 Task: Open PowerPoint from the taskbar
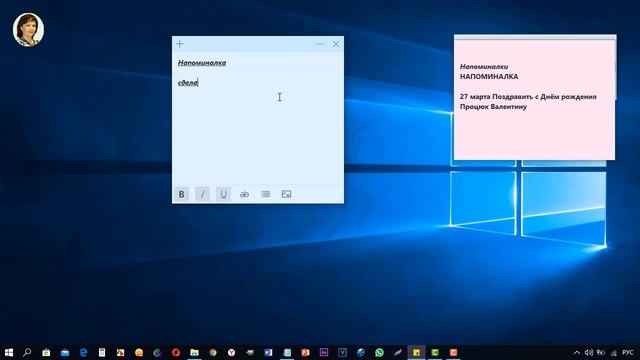[x=305, y=352]
